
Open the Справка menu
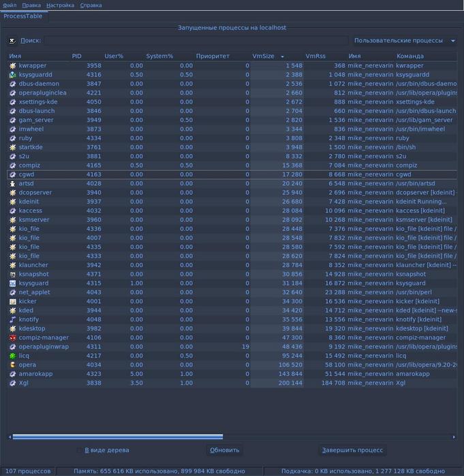coord(91,5)
